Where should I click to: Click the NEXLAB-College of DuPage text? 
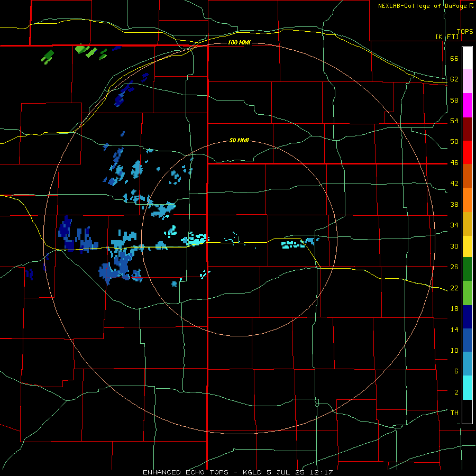coord(422,6)
